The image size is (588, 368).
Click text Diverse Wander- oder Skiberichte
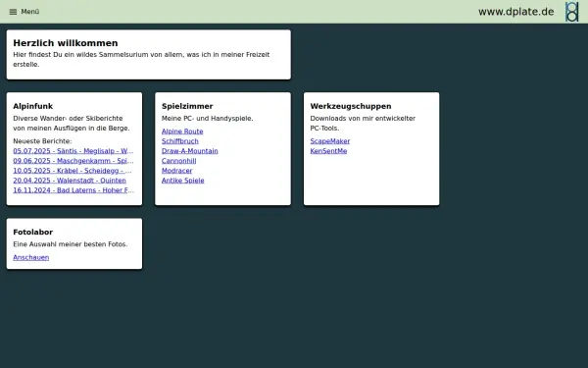tap(72, 124)
